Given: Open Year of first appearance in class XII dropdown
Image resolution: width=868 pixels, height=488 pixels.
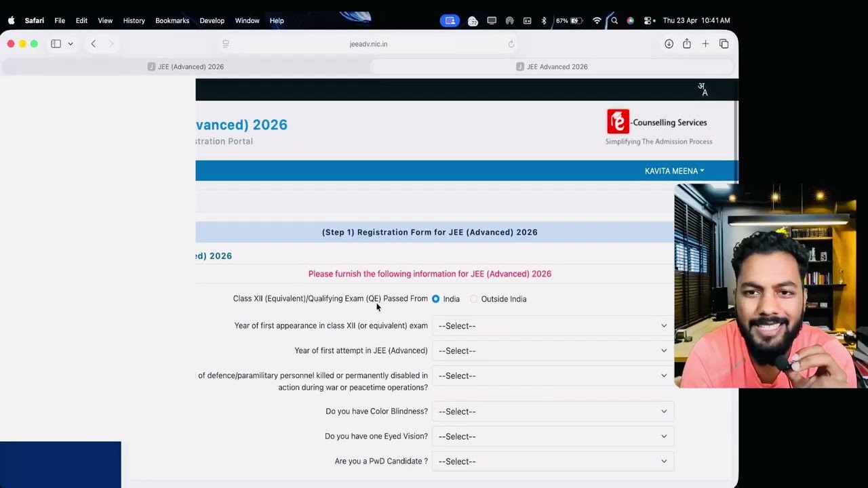Looking at the screenshot, I should pyautogui.click(x=553, y=326).
